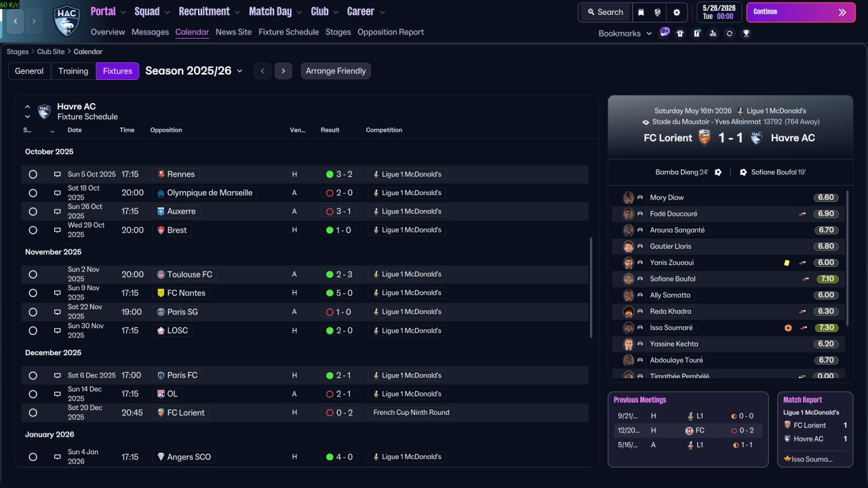
Task: Click the TV icon on the Rennes row
Action: [58, 174]
